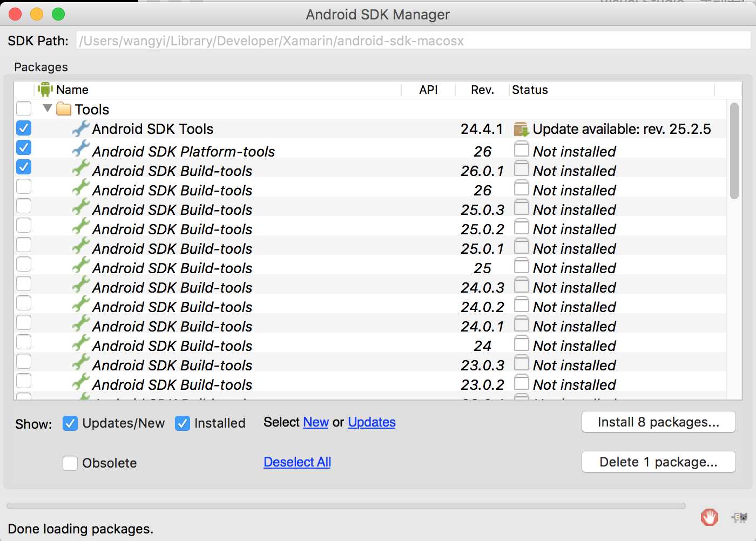Click not-installed status icon for Build-tools 25.0.3
The height and width of the screenshot is (541, 756).
pos(522,207)
